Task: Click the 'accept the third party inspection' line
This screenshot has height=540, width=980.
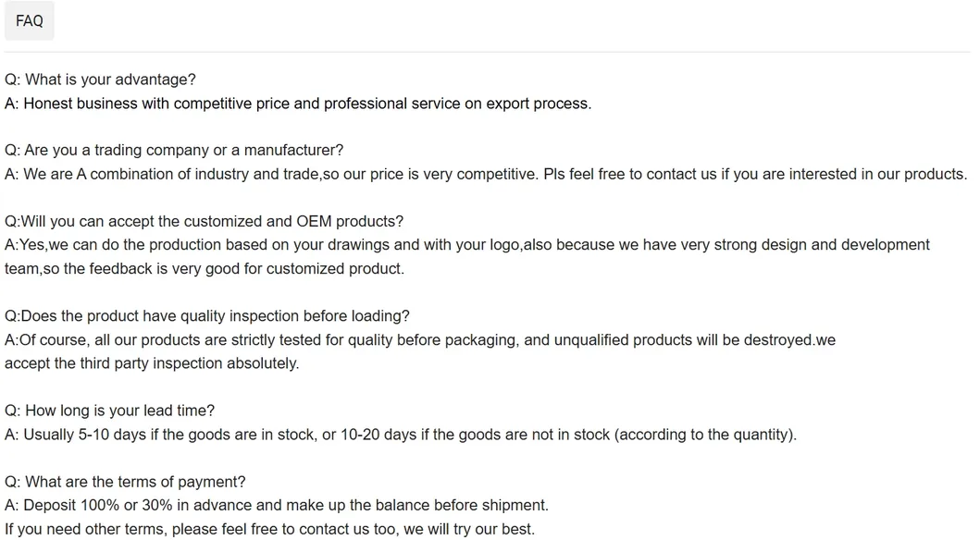Action: click(x=152, y=363)
